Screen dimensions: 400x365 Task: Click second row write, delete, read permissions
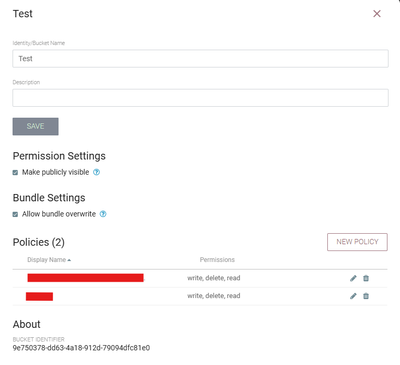click(214, 296)
